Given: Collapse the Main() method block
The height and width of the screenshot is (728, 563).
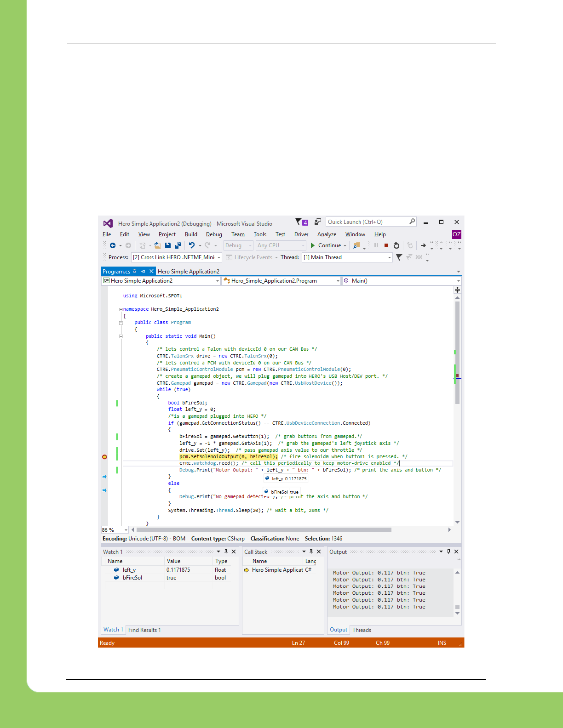Looking at the screenshot, I should click(x=121, y=336).
